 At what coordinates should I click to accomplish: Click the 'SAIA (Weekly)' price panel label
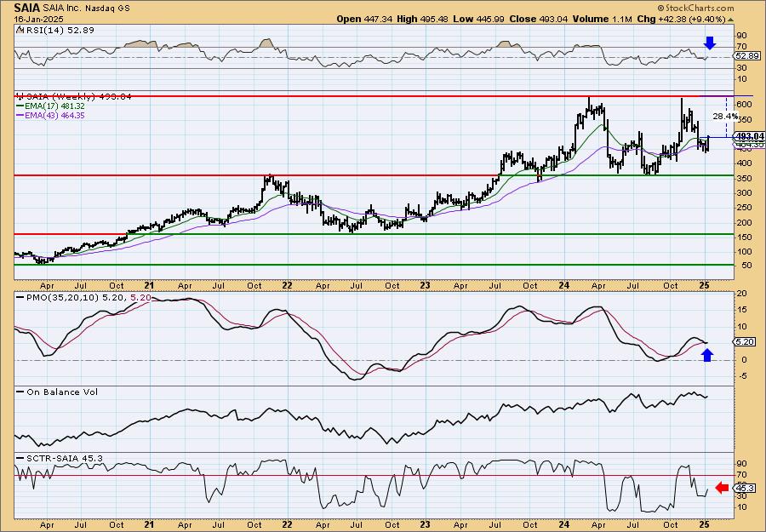click(x=60, y=97)
